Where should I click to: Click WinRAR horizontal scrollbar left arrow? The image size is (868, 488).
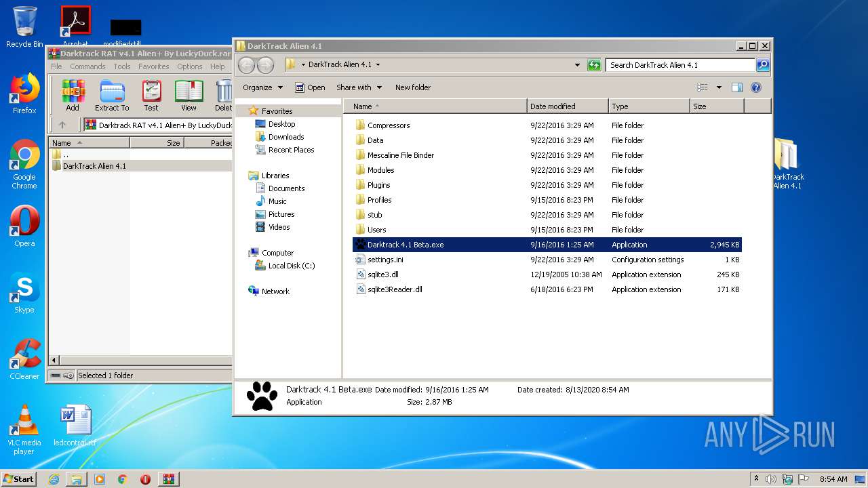(x=55, y=360)
